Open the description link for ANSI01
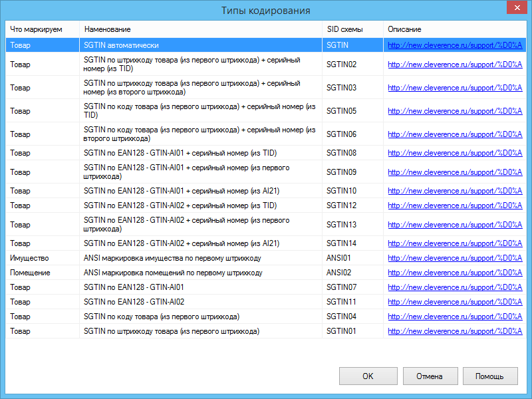Image resolution: width=532 pixels, height=399 pixels. point(455,258)
